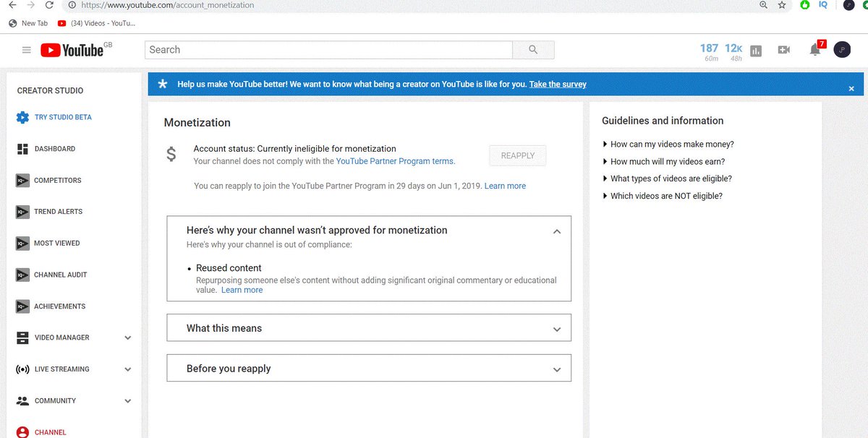Click Try Studio Beta link

point(63,117)
